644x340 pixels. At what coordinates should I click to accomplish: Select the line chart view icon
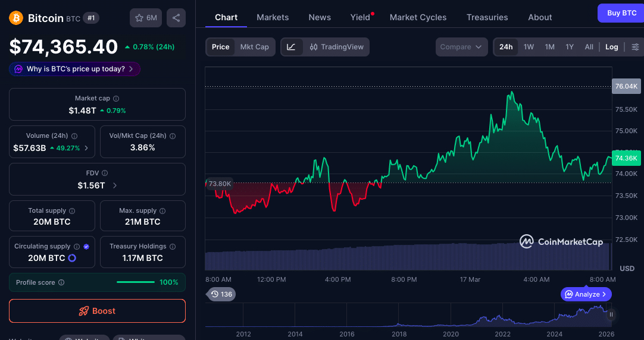pos(291,47)
